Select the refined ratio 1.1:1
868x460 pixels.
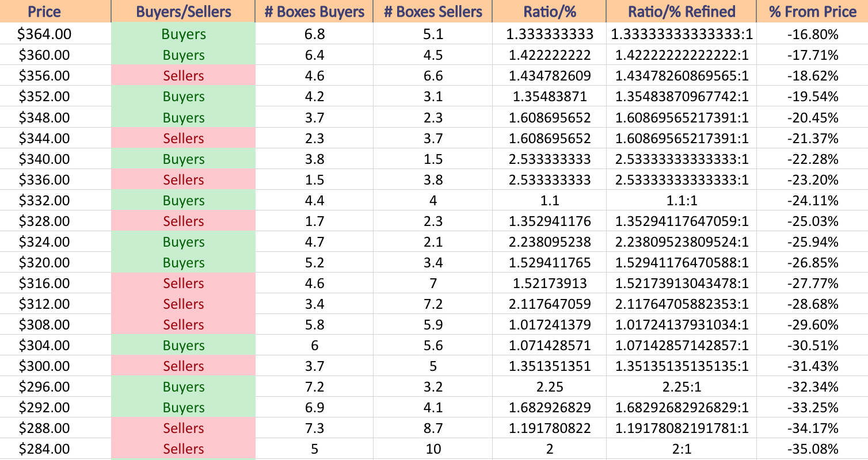[x=682, y=200]
